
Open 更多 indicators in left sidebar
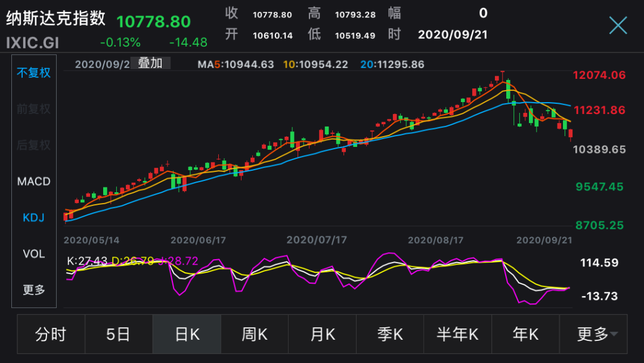point(33,290)
